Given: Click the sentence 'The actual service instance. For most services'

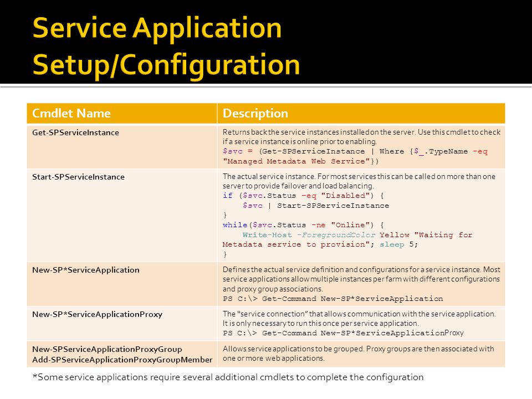Looking at the screenshot, I should coord(359,176).
